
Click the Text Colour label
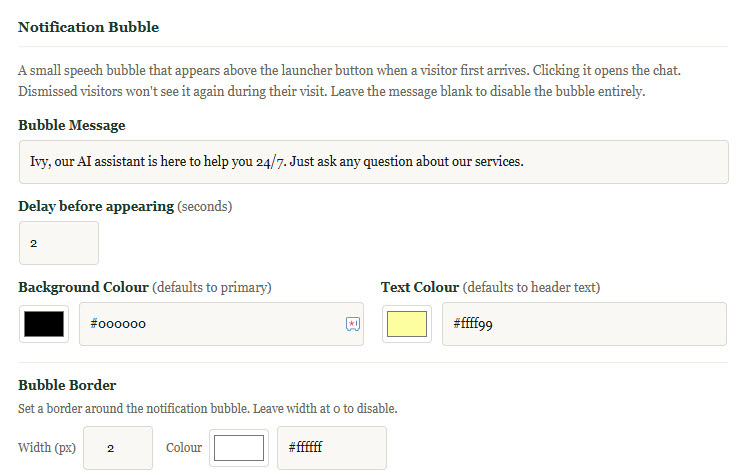(x=420, y=287)
